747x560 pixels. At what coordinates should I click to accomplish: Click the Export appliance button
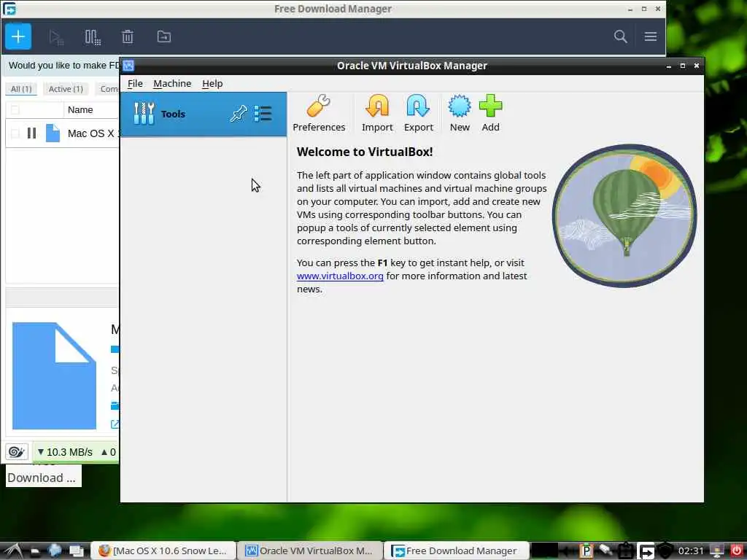point(418,113)
